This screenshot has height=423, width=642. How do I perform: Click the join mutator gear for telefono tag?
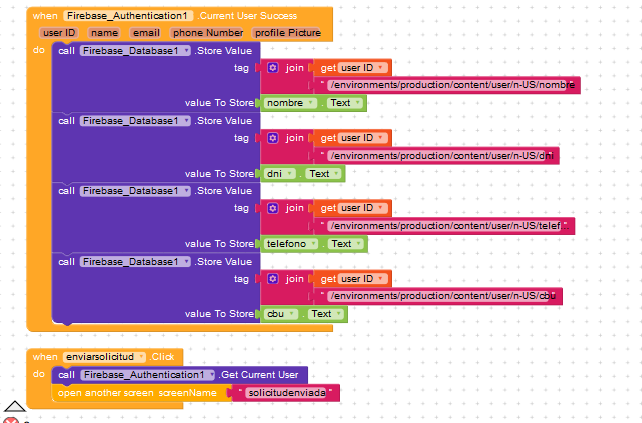coord(273,208)
